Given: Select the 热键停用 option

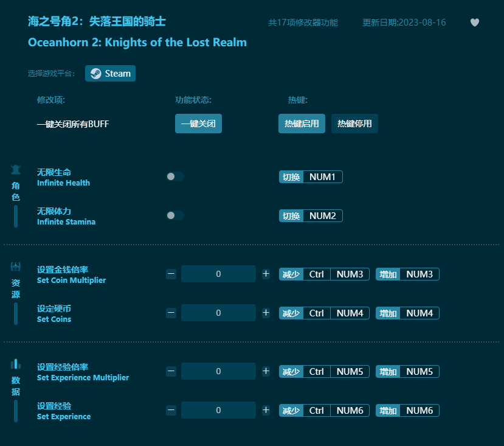Looking at the screenshot, I should (x=354, y=123).
